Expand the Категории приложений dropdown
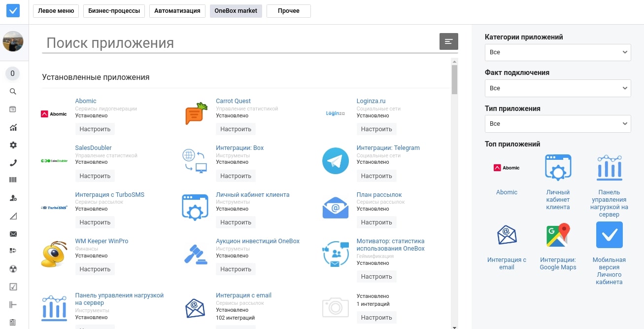Image resolution: width=644 pixels, height=329 pixels. coord(558,52)
